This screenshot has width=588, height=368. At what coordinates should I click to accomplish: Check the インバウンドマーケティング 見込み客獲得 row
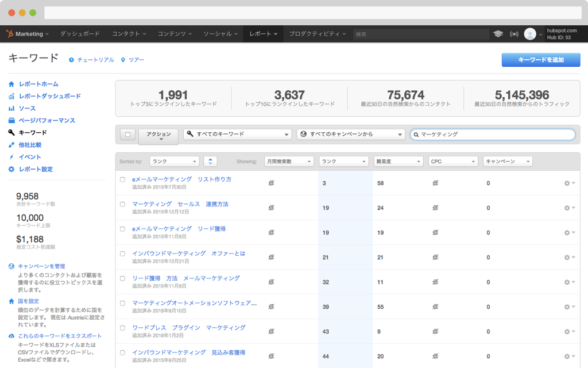coord(122,353)
